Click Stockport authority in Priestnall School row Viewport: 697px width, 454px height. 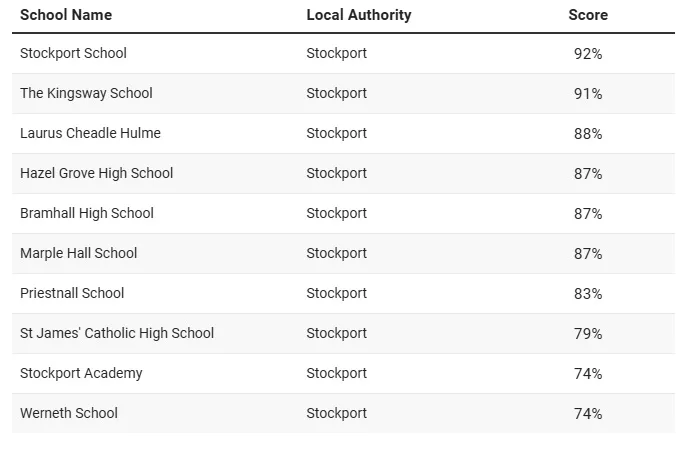click(x=336, y=293)
